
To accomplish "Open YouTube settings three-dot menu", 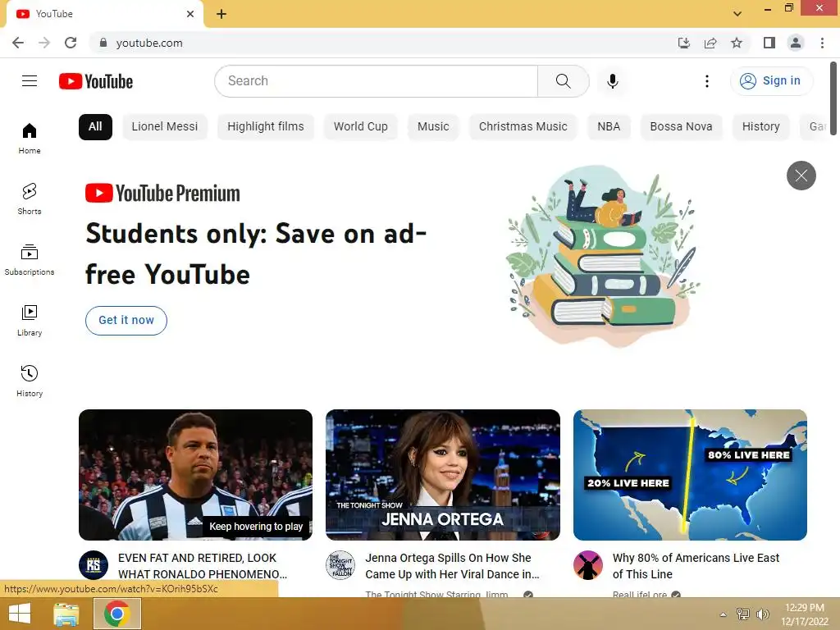I will pos(706,81).
